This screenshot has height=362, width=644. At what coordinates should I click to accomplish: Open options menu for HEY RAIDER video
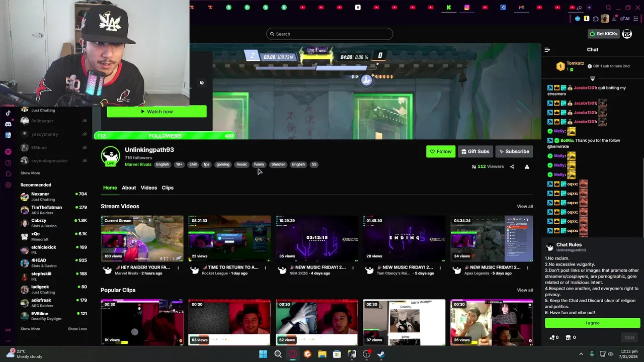pyautogui.click(x=178, y=267)
